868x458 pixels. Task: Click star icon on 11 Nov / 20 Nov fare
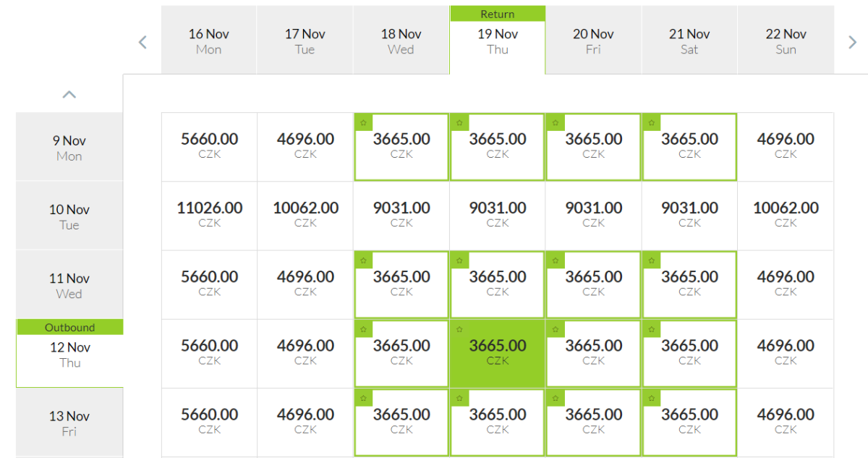coord(555,260)
